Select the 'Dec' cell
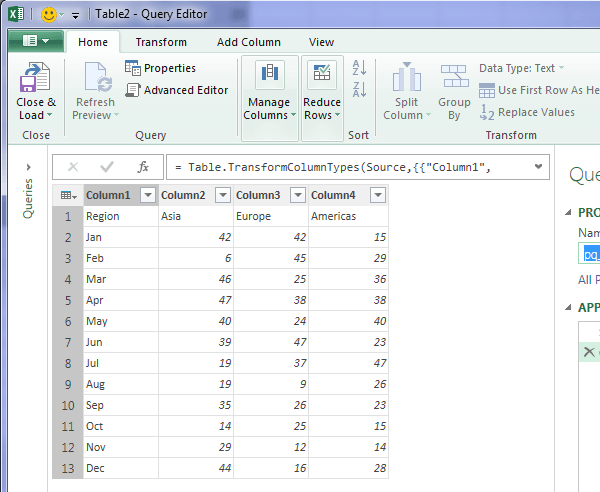 (121, 468)
